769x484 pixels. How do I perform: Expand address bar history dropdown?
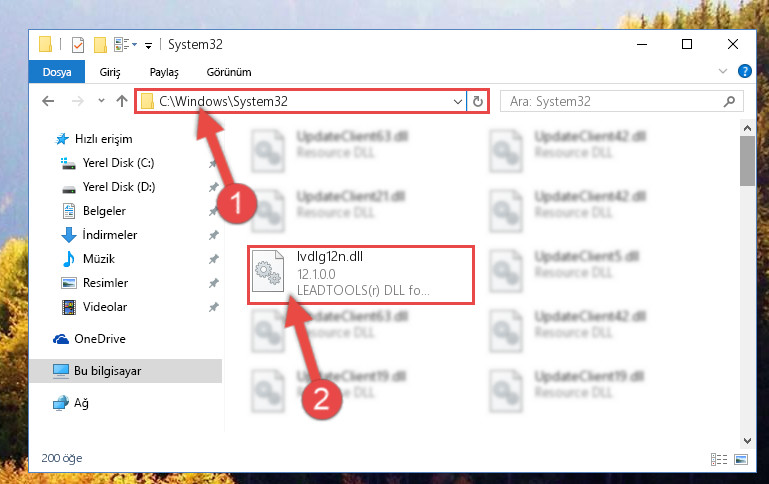pyautogui.click(x=458, y=102)
